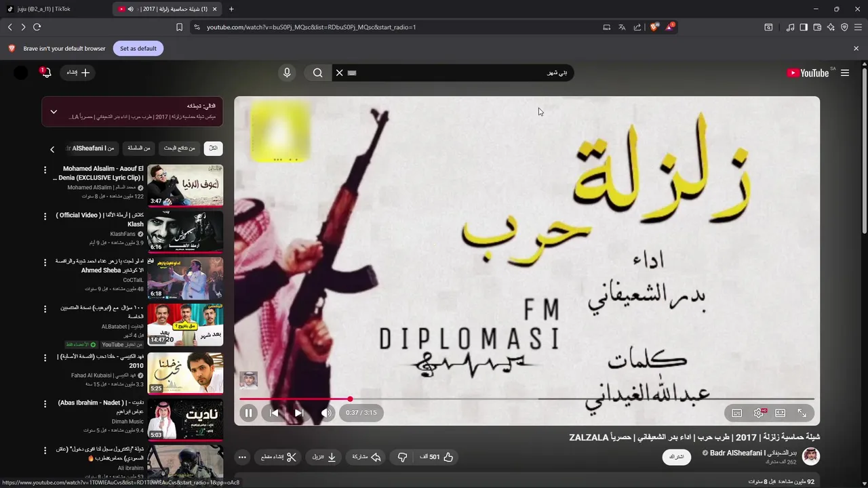Open options for Mohamed Alsalim video
This screenshot has height=488, width=868.
45,170
